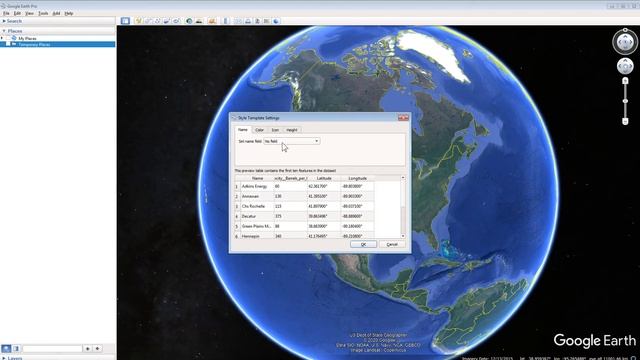This screenshot has height=360, width=640.
Task: Click the Add Image Overlay icon
Action: (x=167, y=21)
